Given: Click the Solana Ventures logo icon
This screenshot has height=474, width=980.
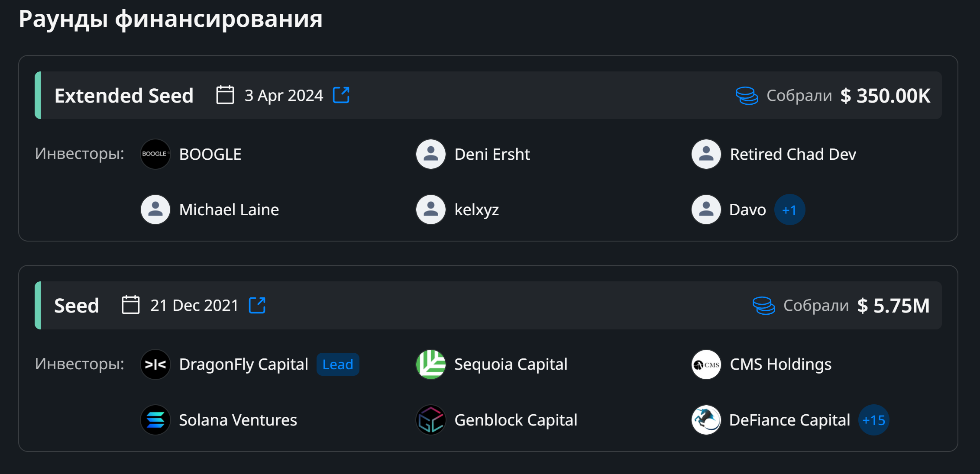Looking at the screenshot, I should pos(155,420).
